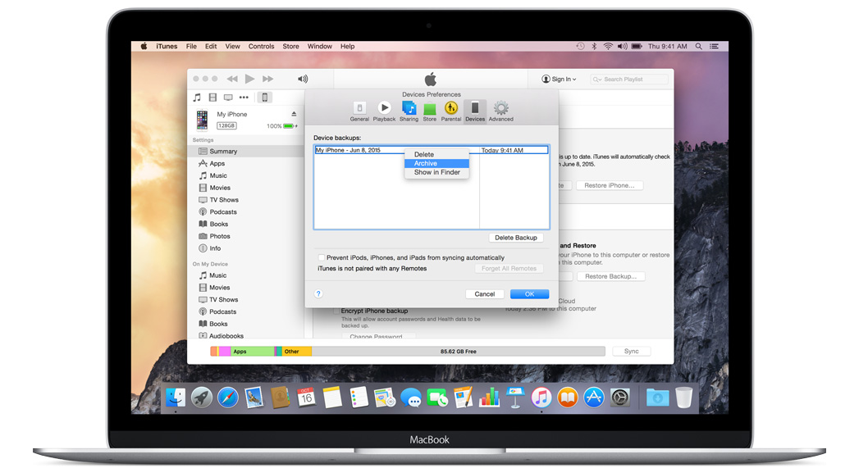The image size is (868, 468).
Task: Click the play button in iTunes toolbar
Action: (249, 79)
